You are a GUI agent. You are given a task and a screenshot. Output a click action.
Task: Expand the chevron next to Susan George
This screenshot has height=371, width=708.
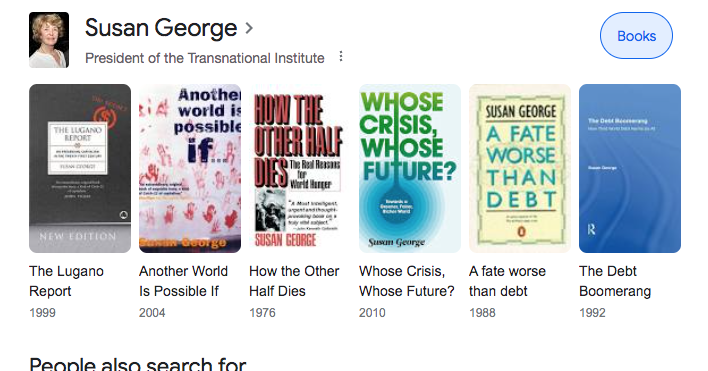[249, 28]
